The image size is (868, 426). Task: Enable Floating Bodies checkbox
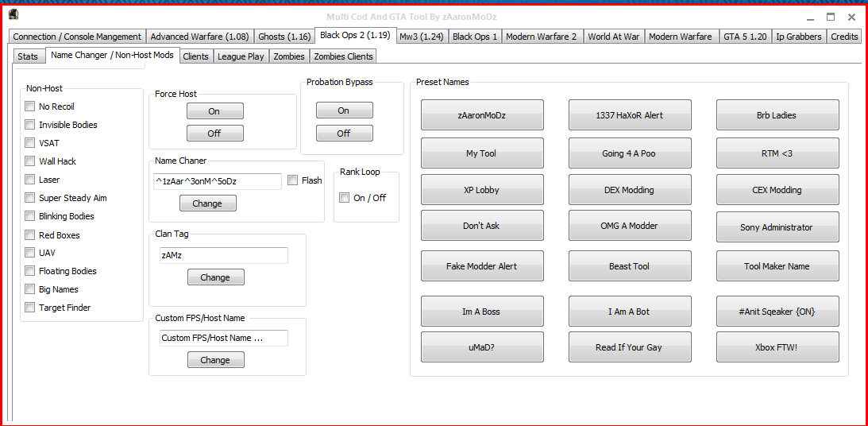click(30, 271)
